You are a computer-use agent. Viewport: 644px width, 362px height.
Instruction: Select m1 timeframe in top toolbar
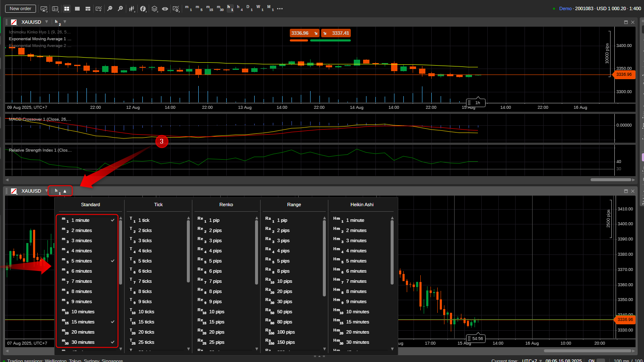[x=188, y=8]
